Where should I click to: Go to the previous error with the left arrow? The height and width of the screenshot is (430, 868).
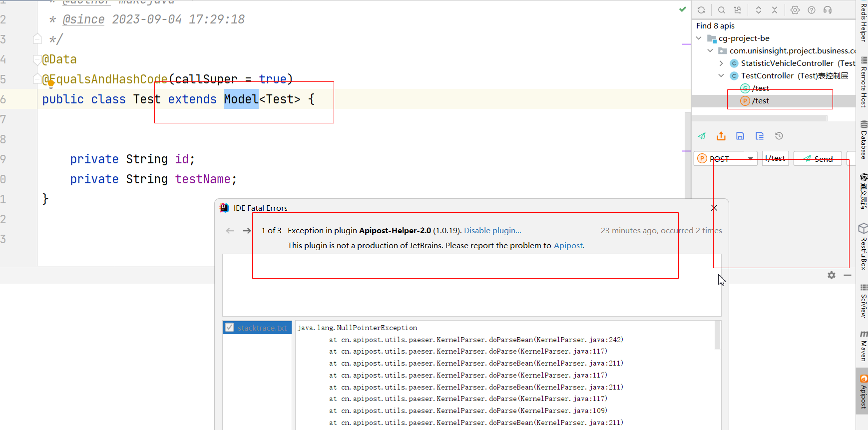click(x=230, y=231)
